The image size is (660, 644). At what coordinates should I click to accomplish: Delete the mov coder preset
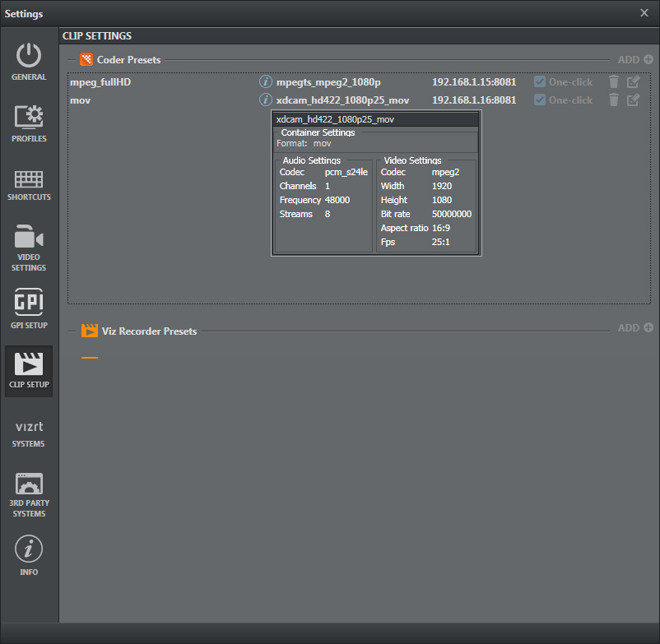(x=613, y=100)
